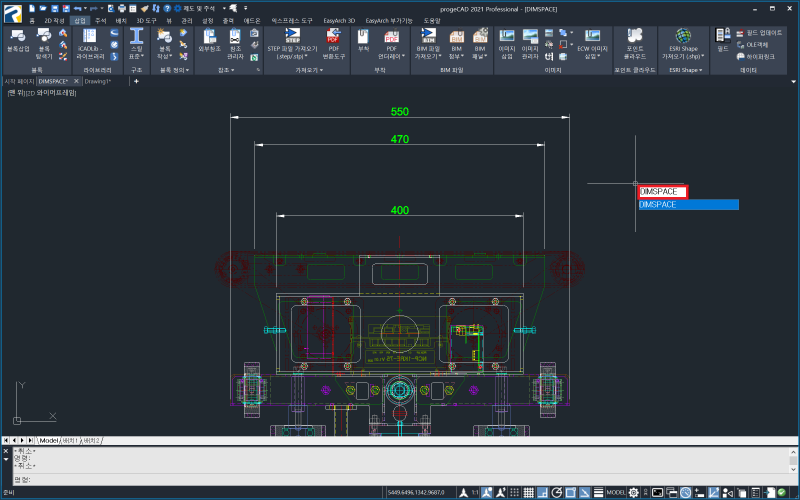Screen dimensions: 800x500
Task: Click the open folder icon in quick access toolbar
Action: point(43,8)
